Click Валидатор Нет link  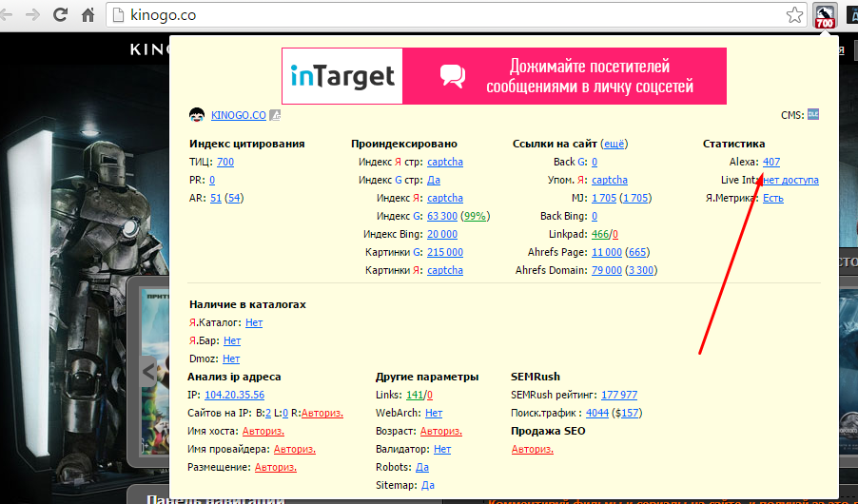click(x=442, y=449)
